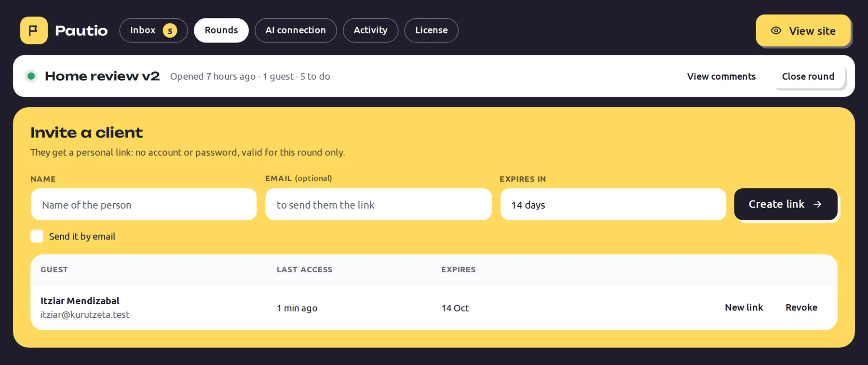The image size is (868, 365).
Task: Click the Pautio brand name
Action: coord(81,30)
